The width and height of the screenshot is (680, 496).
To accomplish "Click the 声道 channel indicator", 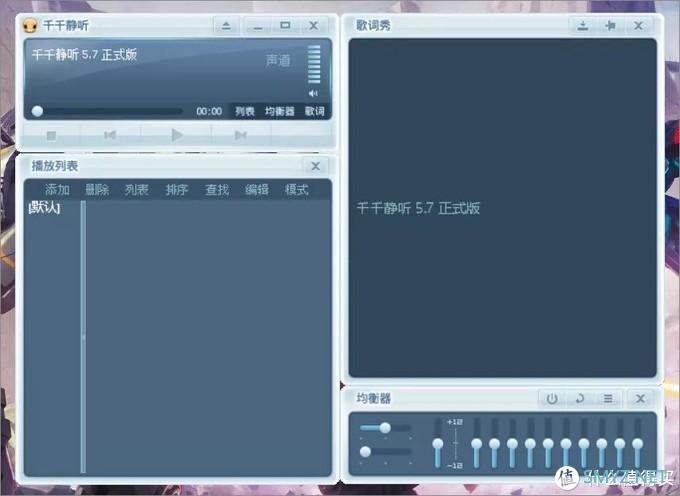I will coord(278,60).
